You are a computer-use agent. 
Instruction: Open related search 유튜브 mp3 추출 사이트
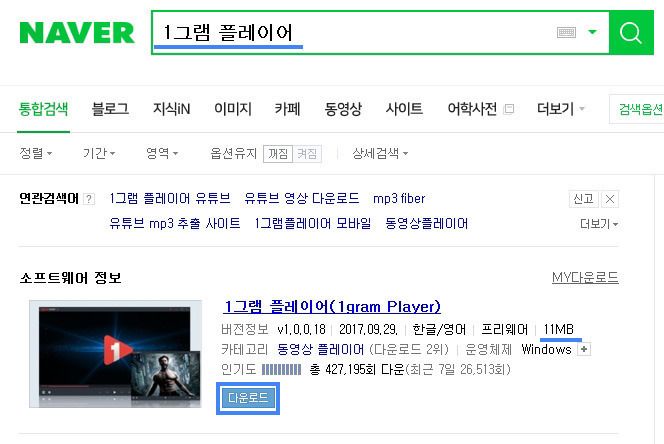[174, 223]
